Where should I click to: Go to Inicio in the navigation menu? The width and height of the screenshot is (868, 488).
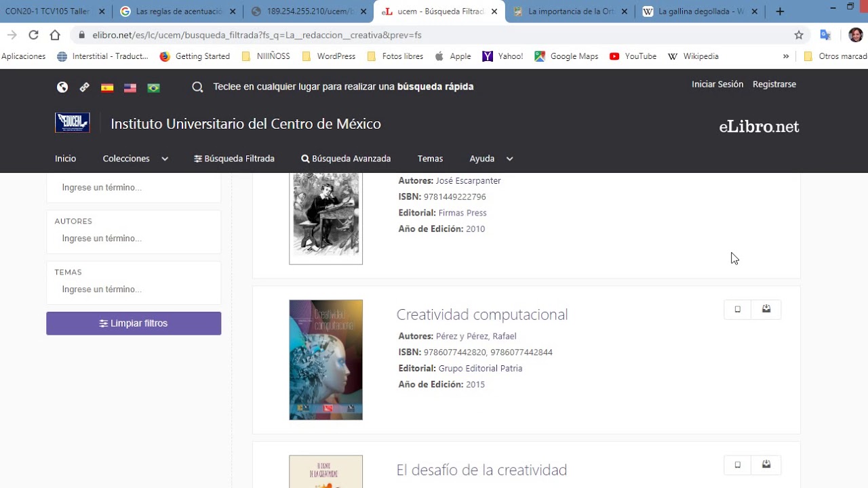(x=65, y=159)
